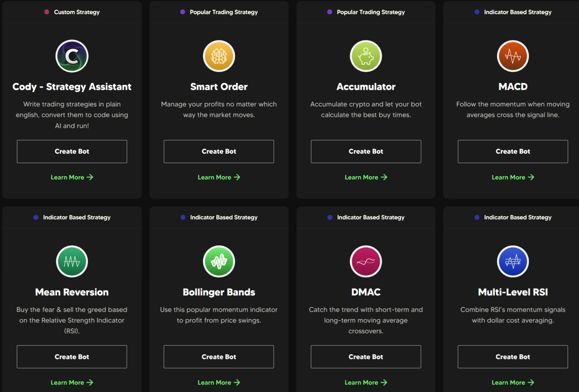
Task: Click the Custom Strategy label on Cody card
Action: (x=77, y=12)
